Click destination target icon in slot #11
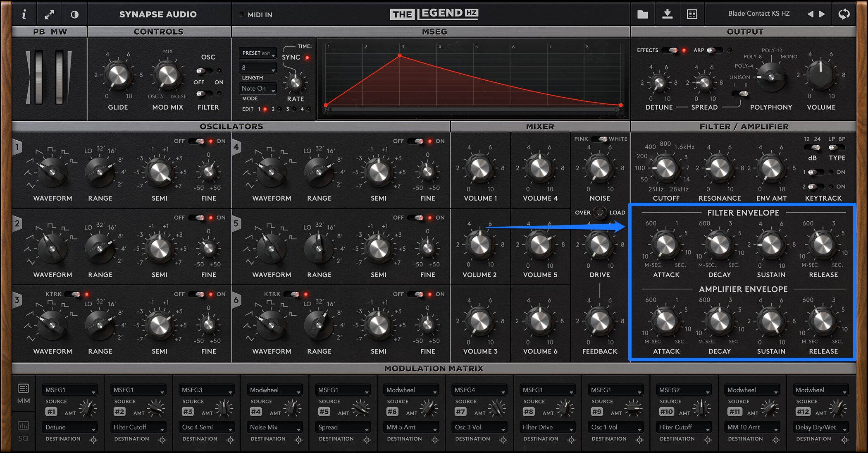 point(776,440)
